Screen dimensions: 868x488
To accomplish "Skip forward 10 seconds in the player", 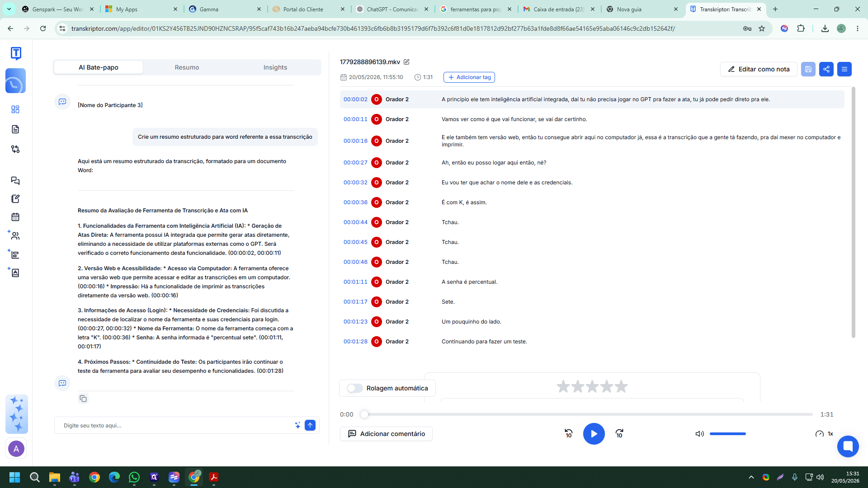I will pos(619,434).
